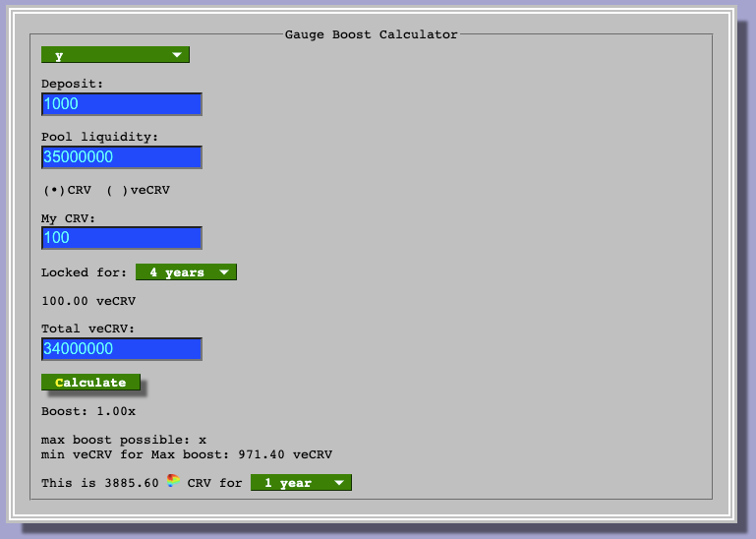Click the Boost 1.00x result text

pos(88,411)
